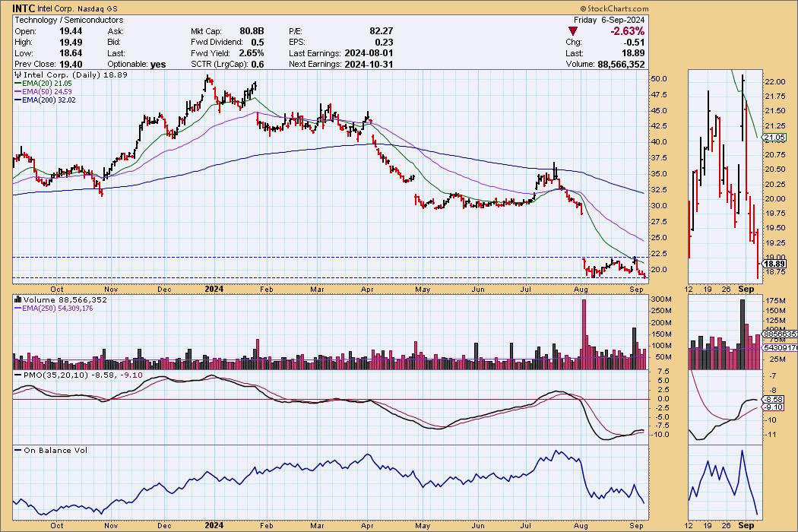This screenshot has width=798, height=532.
Task: Click the purple EMA(50) legend line marker
Action: 19,90
